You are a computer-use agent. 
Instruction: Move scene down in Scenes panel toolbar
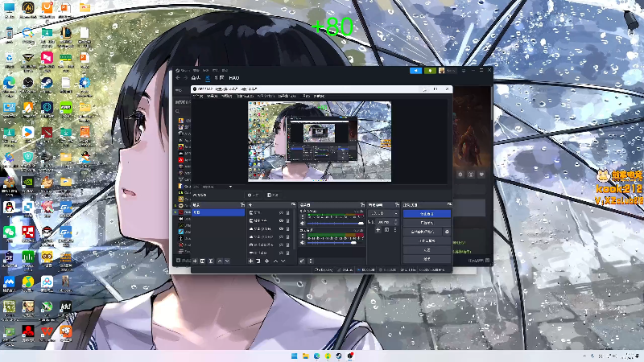[x=227, y=261]
